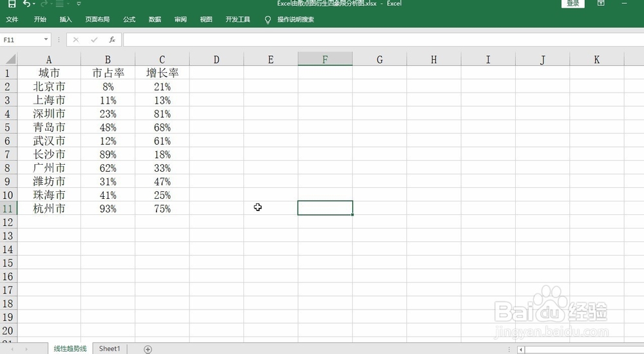This screenshot has width=644, height=354.
Task: Click inside the formula bar input
Action: 383,40
